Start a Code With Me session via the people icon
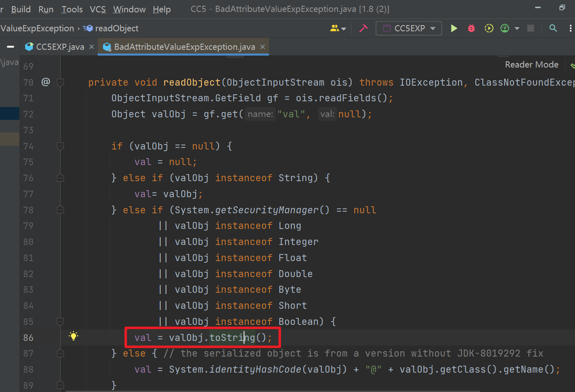 pos(335,28)
